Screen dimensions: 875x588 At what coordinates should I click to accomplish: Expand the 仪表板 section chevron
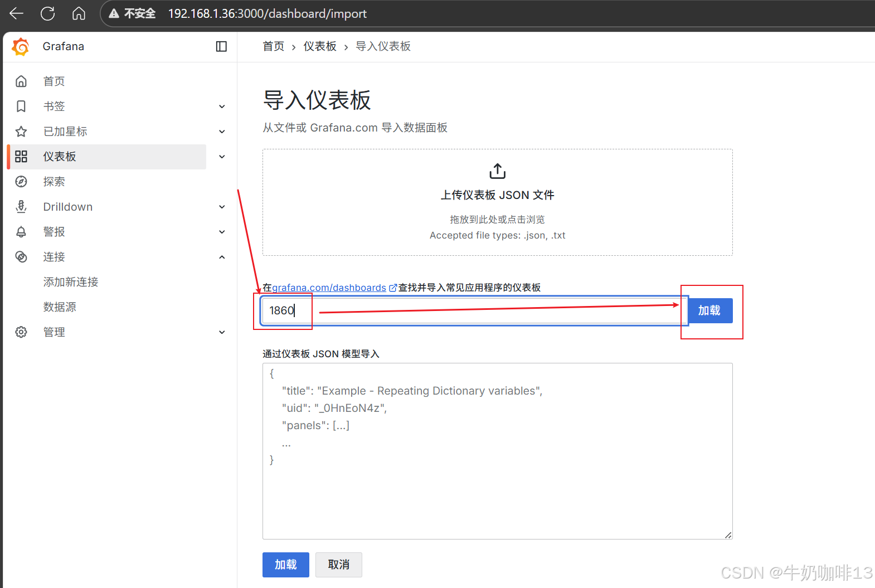tap(222, 157)
